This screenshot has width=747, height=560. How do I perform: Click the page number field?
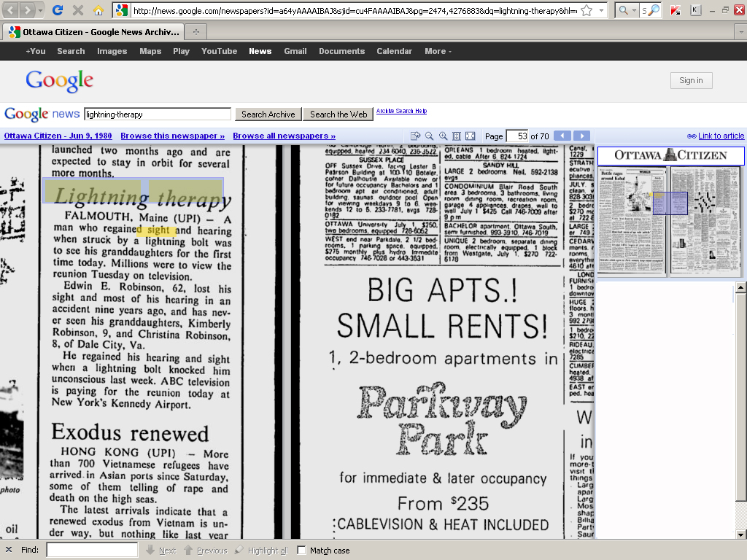[517, 136]
